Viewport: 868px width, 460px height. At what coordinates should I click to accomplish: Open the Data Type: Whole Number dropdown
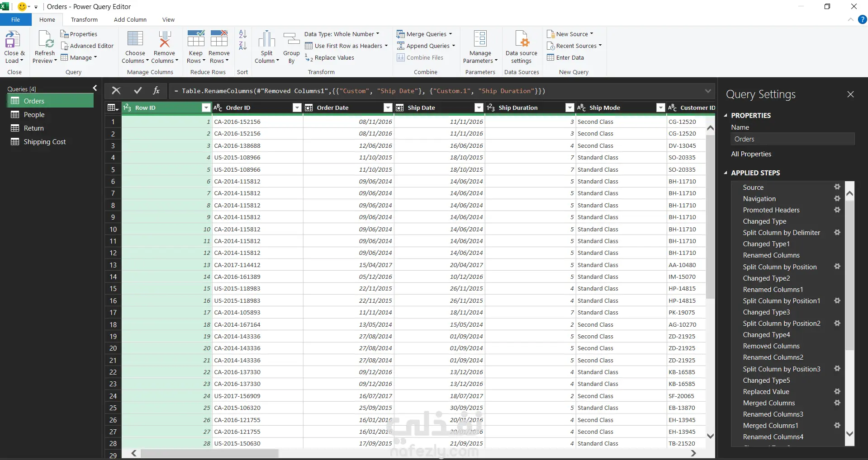[342, 34]
